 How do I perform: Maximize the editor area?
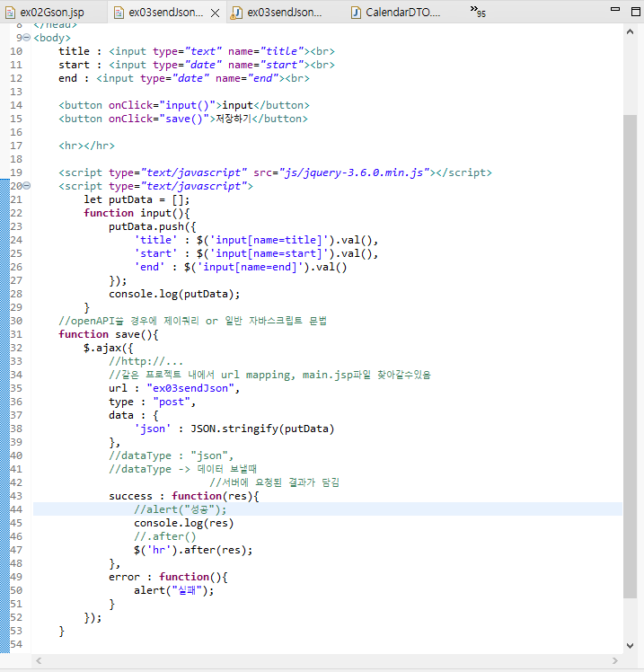(x=636, y=12)
